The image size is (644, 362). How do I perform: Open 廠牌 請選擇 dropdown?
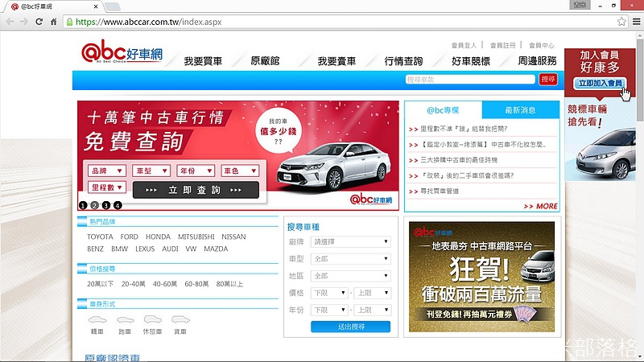(x=350, y=242)
